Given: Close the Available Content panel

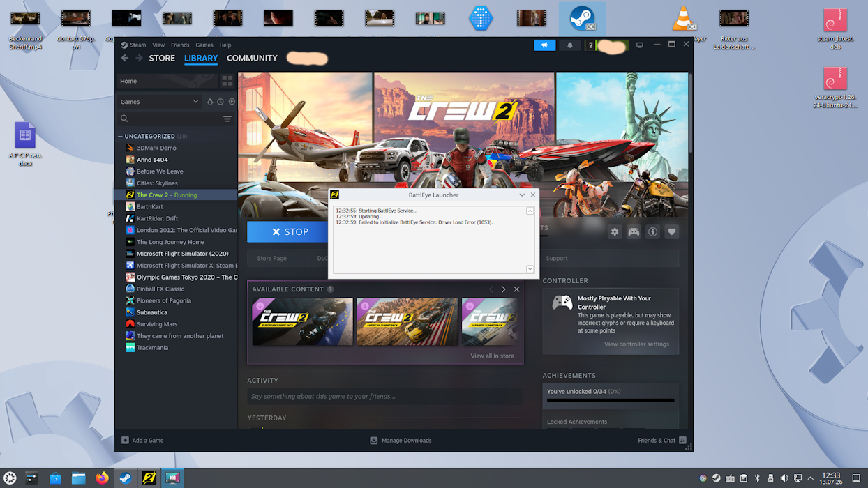Looking at the screenshot, I should (516, 289).
